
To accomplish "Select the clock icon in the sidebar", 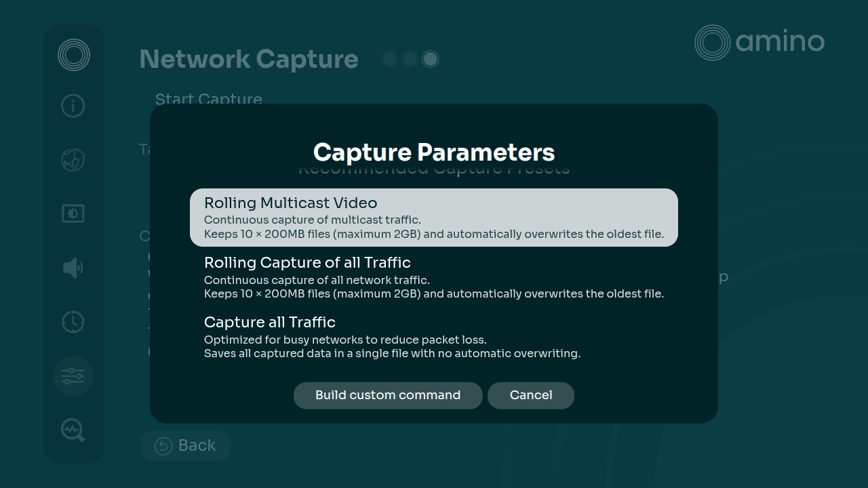I will (73, 321).
